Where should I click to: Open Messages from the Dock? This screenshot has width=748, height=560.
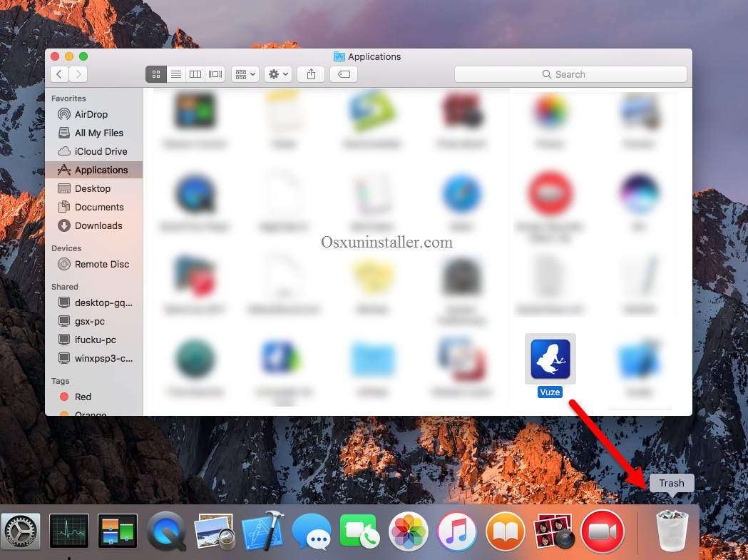312,531
